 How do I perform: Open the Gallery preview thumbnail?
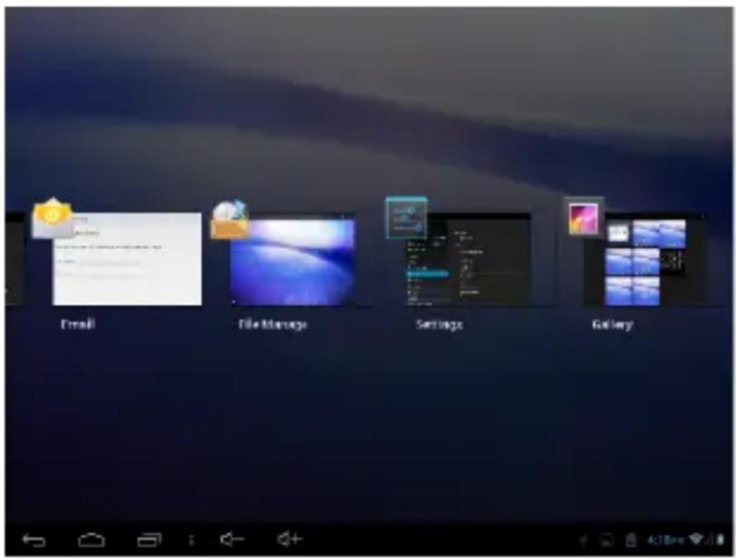click(x=645, y=259)
